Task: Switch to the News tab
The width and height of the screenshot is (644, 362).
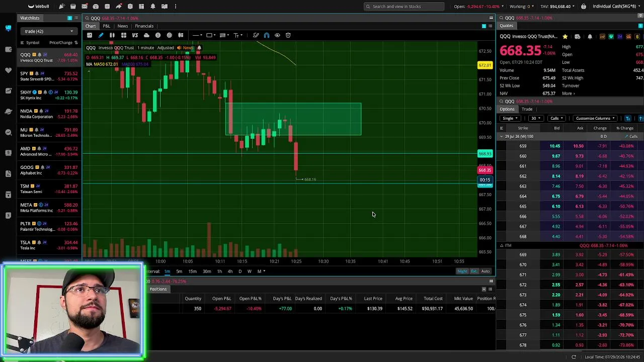Action: coord(123,26)
